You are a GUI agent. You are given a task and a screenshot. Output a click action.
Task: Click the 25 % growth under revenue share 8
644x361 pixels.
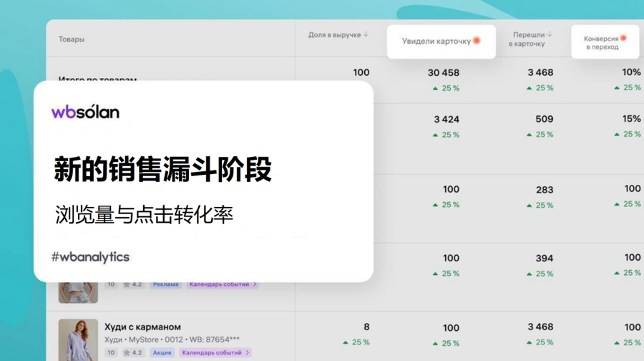coord(356,342)
